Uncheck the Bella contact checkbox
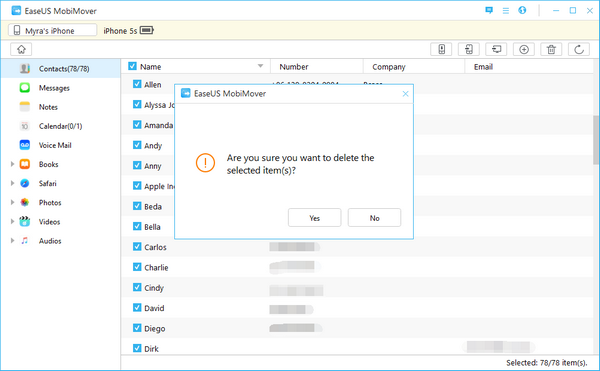 [x=137, y=226]
